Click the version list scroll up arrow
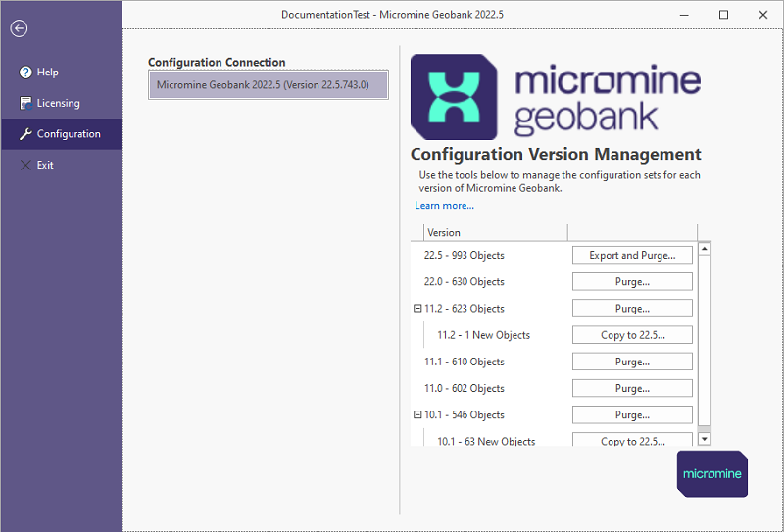784x532 pixels. [x=704, y=249]
